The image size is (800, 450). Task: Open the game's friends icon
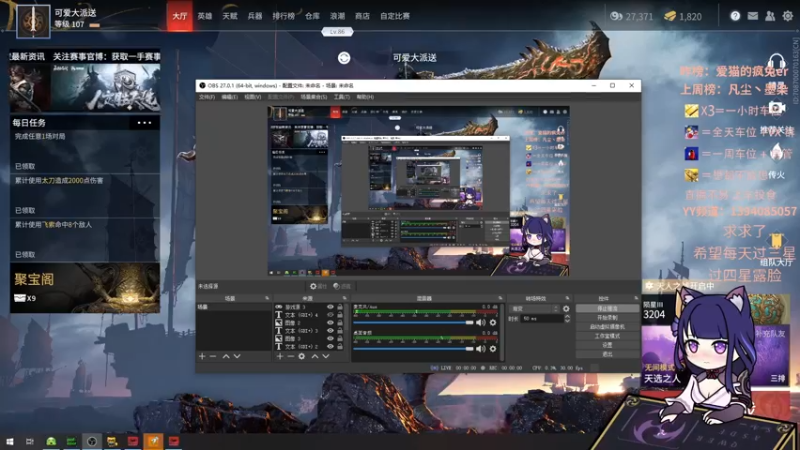770,16
